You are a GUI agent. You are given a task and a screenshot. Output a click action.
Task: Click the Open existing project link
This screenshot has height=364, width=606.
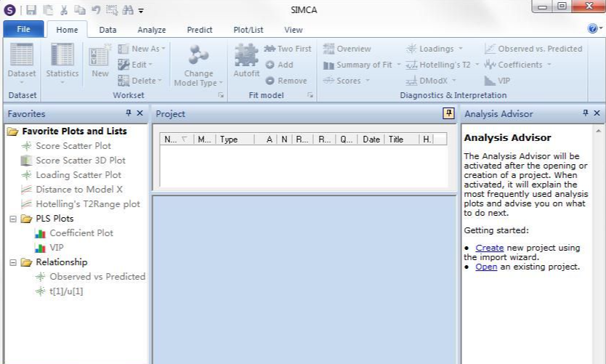(486, 267)
